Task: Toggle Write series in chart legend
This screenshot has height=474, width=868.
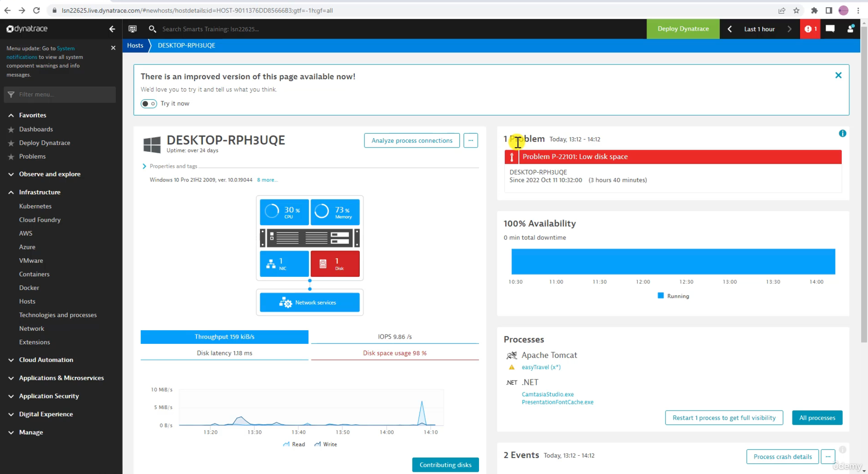Action: coord(325,444)
